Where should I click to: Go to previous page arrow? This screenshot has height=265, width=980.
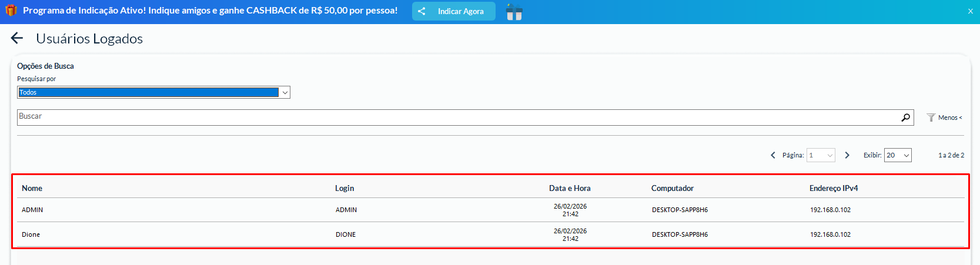[773, 155]
